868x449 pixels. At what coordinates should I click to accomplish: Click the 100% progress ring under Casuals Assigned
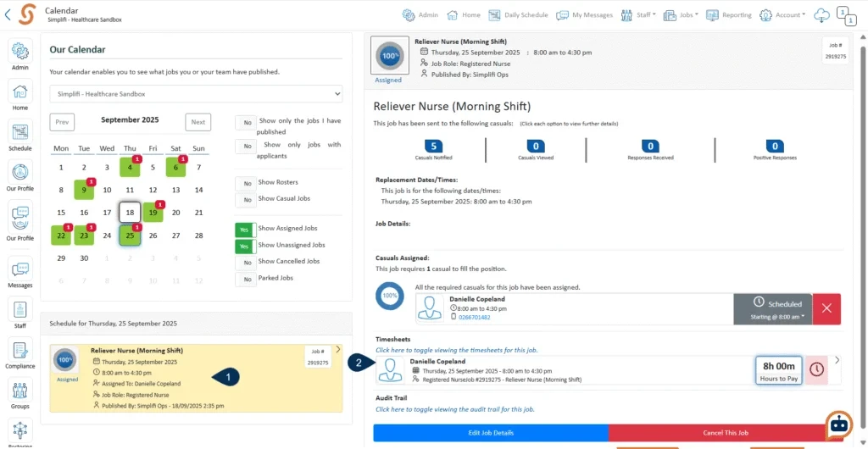[390, 296]
